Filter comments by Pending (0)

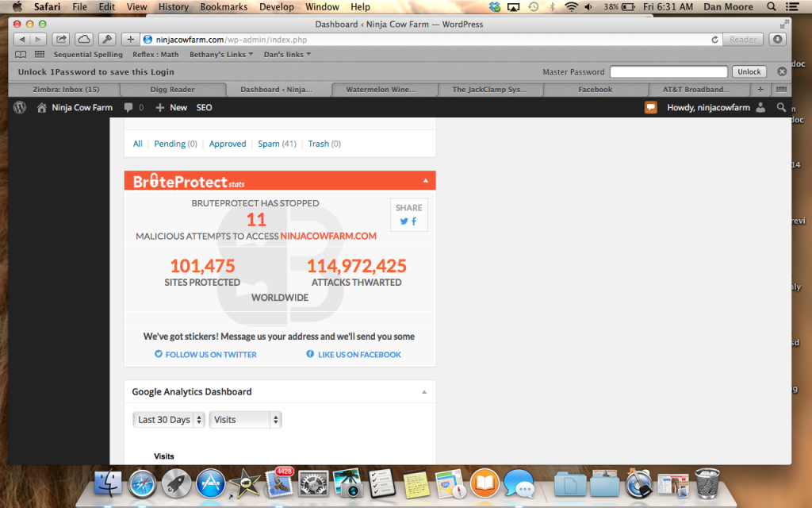coord(175,144)
